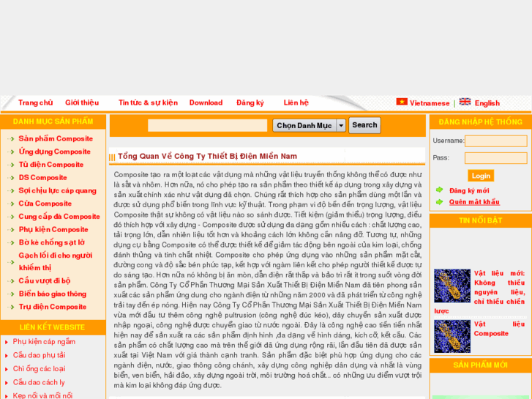Click the UK flag icon

tap(465, 102)
